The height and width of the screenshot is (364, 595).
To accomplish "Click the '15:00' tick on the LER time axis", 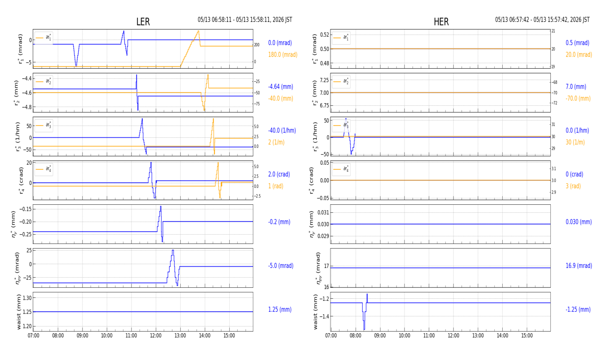I will pos(230,336).
